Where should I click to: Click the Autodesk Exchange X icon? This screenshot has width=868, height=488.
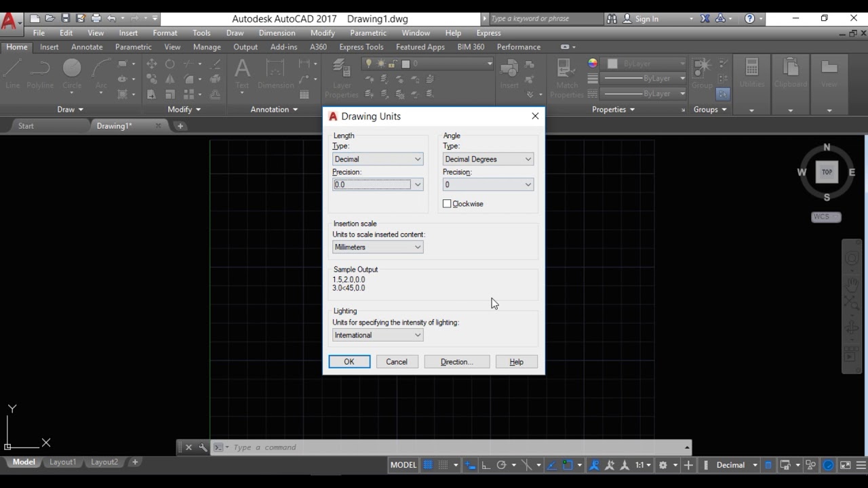[x=705, y=18]
